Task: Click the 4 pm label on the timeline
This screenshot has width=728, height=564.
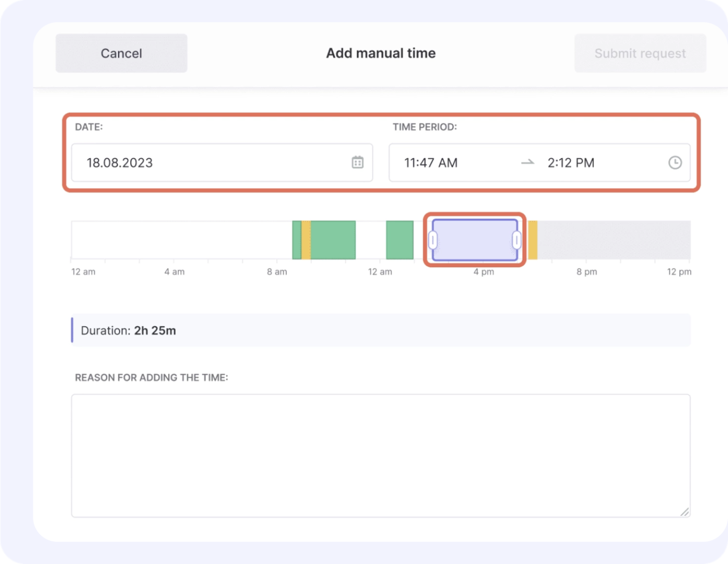Action: pyautogui.click(x=483, y=272)
